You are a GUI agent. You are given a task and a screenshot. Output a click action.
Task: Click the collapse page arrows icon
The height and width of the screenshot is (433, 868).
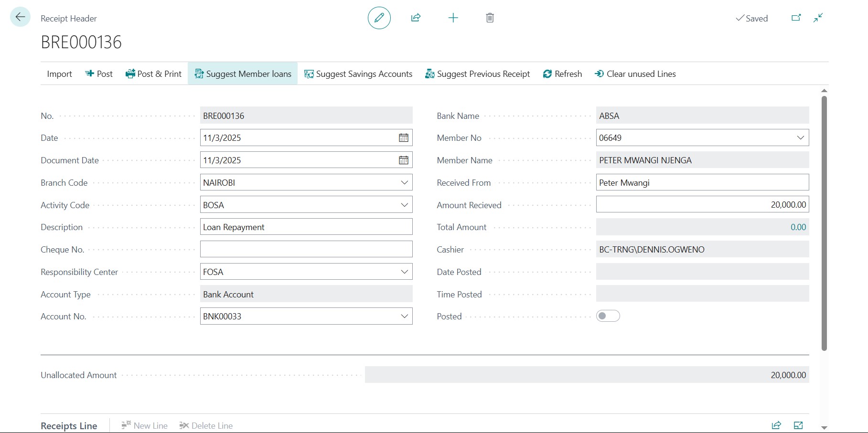tap(818, 18)
